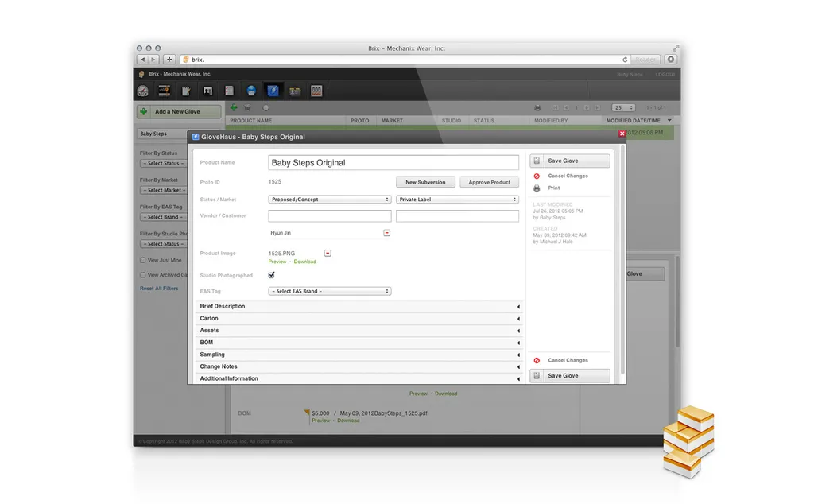The height and width of the screenshot is (504, 814).
Task: Open the 25 rows-per-page dropdown
Action: 623,108
